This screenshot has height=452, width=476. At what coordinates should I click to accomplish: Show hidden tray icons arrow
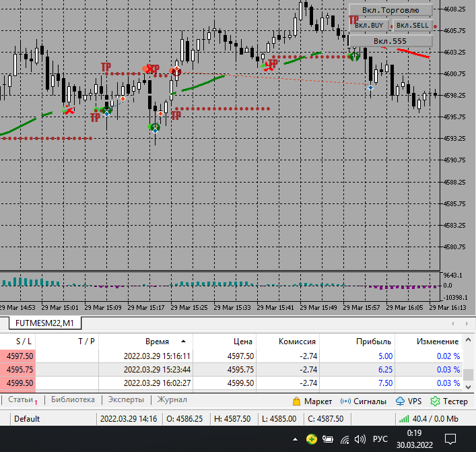coord(295,439)
